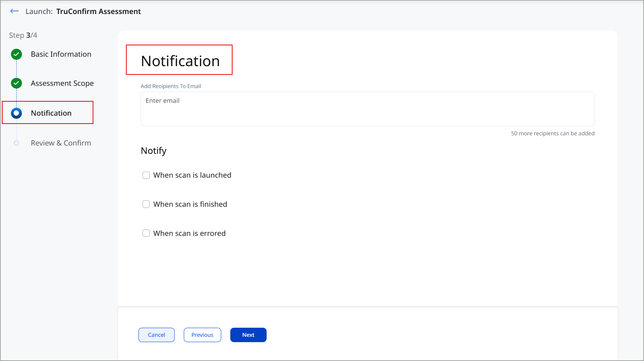Open the Assessment Scope step
The height and width of the screenshot is (361, 644).
pyautogui.click(x=62, y=83)
